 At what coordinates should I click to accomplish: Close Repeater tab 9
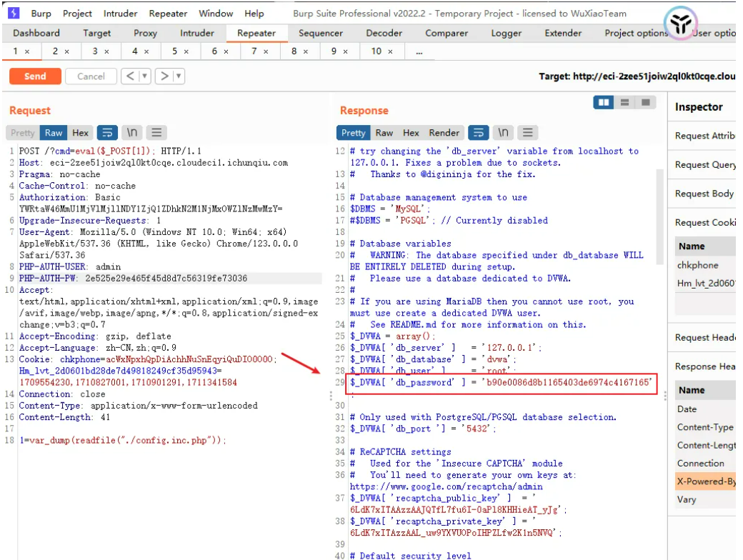coord(346,51)
